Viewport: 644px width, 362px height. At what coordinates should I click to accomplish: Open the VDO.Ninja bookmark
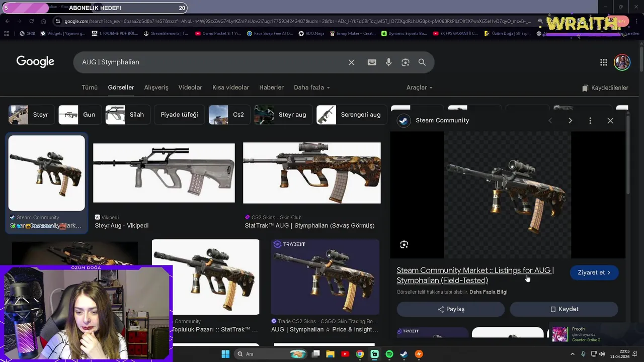(311, 34)
